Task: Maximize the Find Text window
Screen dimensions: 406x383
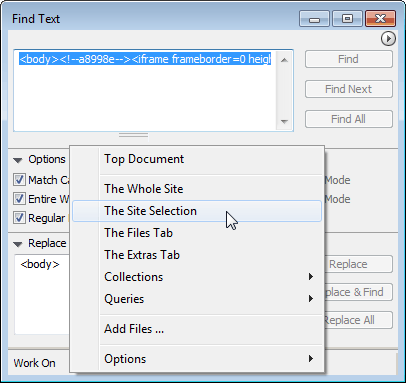Action: coord(347,19)
